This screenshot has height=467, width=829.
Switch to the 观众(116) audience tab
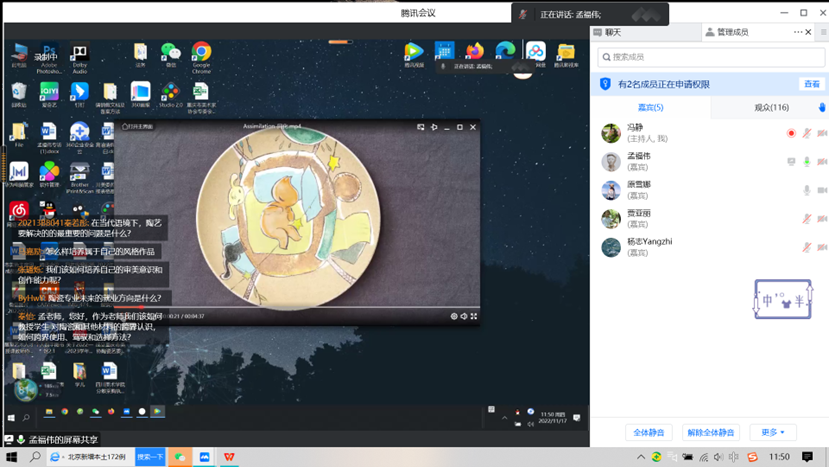click(x=770, y=108)
